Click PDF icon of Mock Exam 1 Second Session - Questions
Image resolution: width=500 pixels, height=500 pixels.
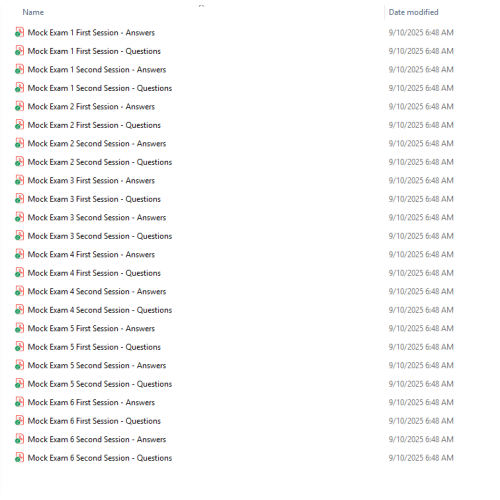pos(19,88)
